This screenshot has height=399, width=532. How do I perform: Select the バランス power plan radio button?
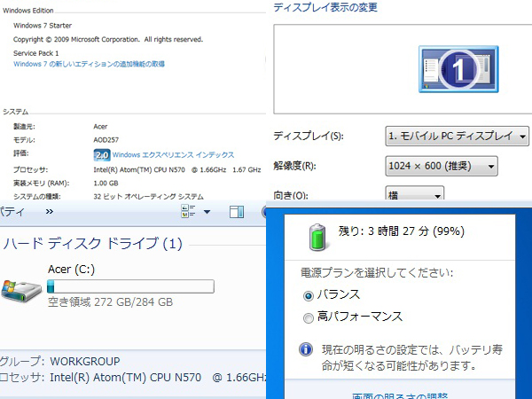(x=308, y=295)
